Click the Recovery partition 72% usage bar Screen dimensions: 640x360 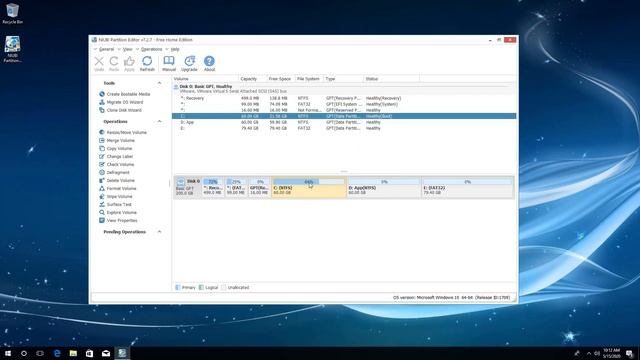(213, 182)
